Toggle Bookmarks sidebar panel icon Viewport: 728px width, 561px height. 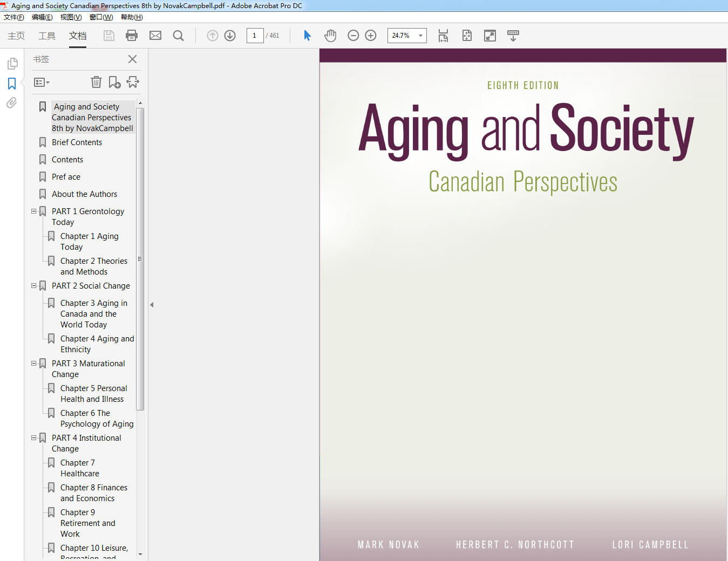12,84
